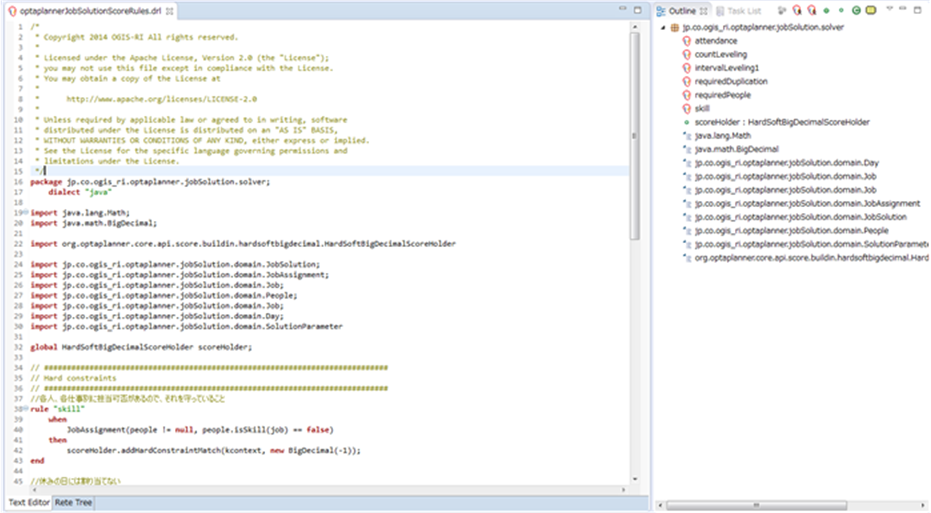Select domain.JobAssignment import in Outline

click(x=808, y=204)
